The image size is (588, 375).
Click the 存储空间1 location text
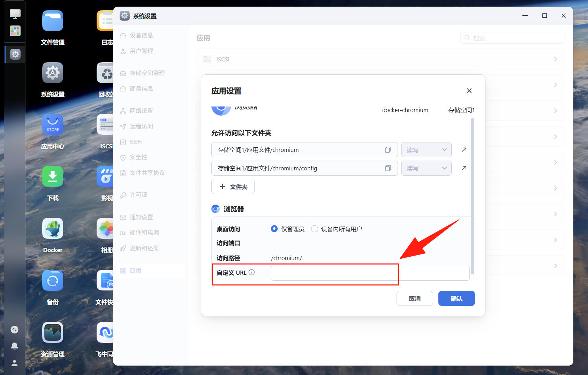(x=461, y=110)
